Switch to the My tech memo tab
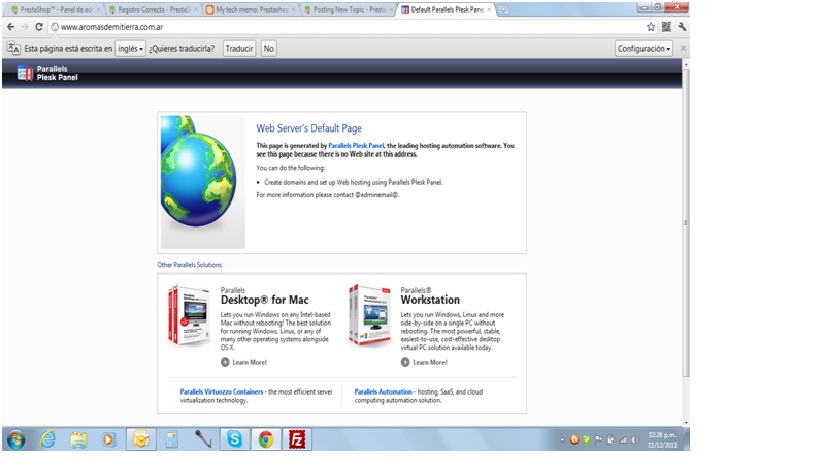The width and height of the screenshot is (819, 460). [x=251, y=9]
